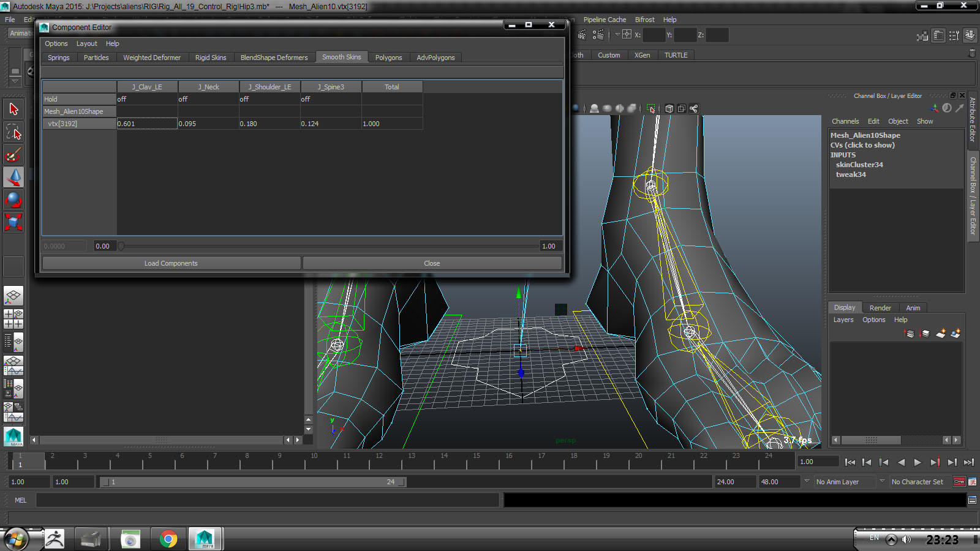Activate the Paint Selection tool
Screen dimensions: 980x551
pos(13,154)
